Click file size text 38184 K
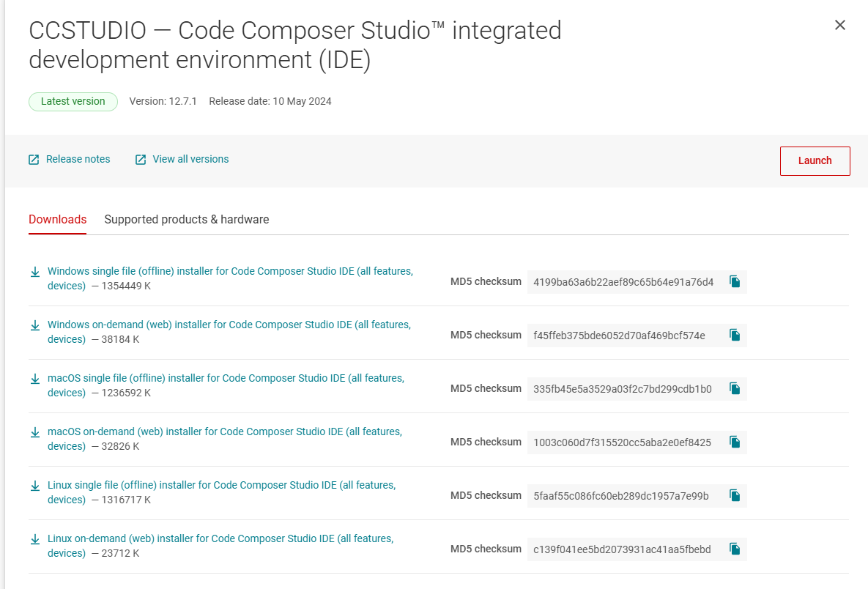Screen dimensions: 868x589 click(120, 339)
